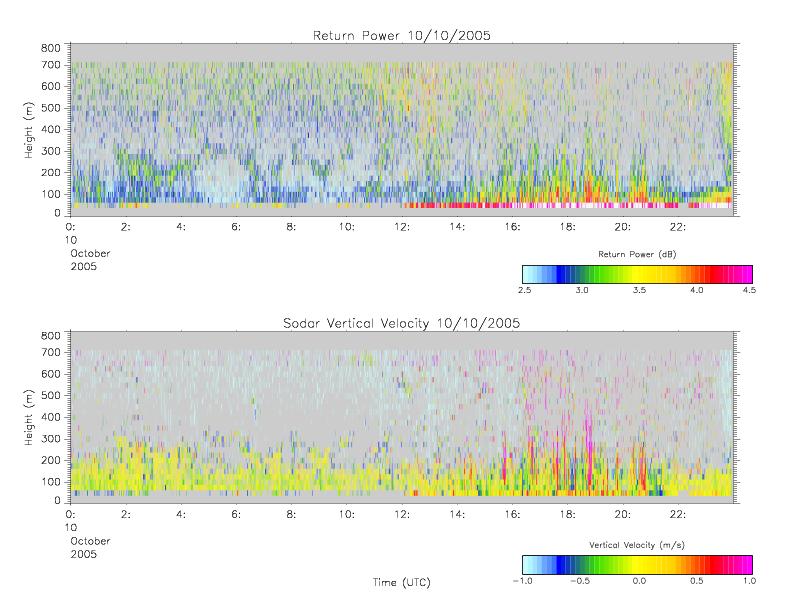The width and height of the screenshot is (791, 611).
Task: Click the 400 height tick on Return Power chart
Action: [50, 129]
